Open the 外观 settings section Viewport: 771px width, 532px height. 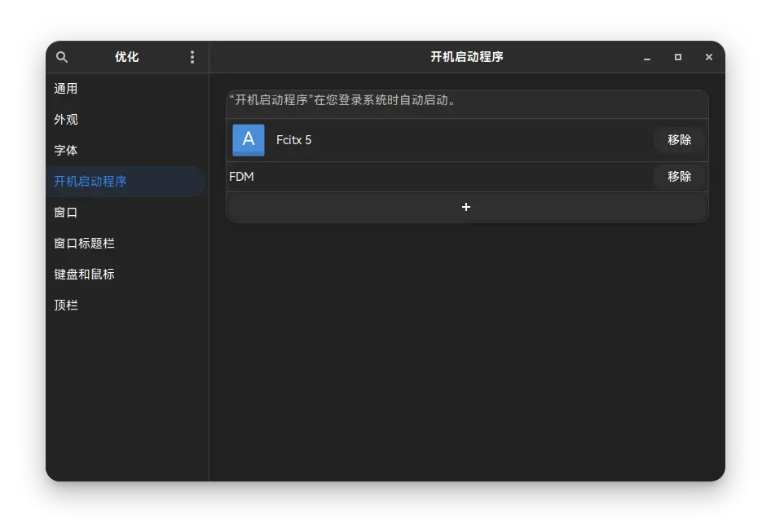pyautogui.click(x=66, y=120)
